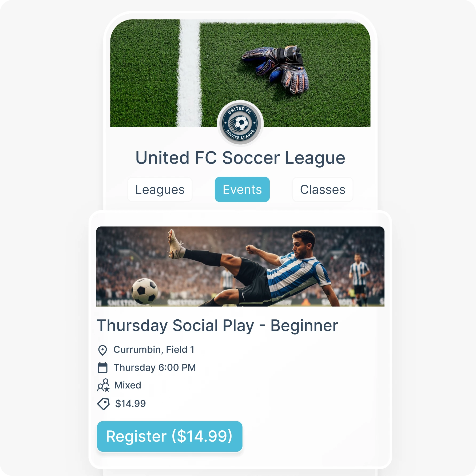Switch to the Leagues tab
The width and height of the screenshot is (476, 476).
tap(160, 189)
